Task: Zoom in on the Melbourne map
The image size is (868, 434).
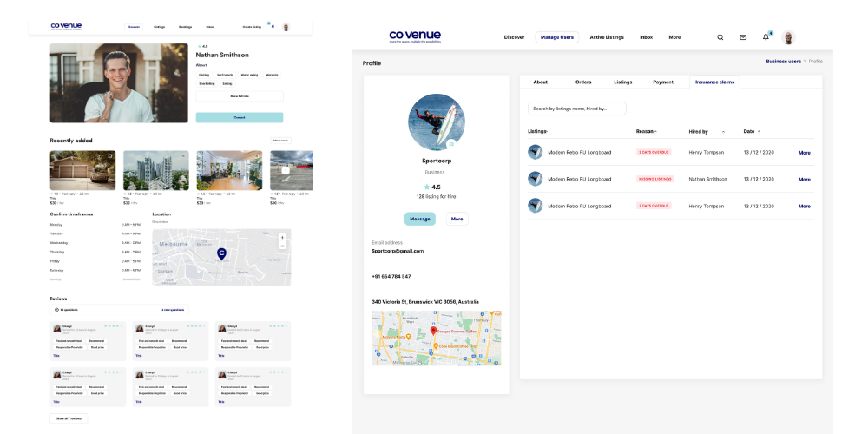Action: [282, 237]
